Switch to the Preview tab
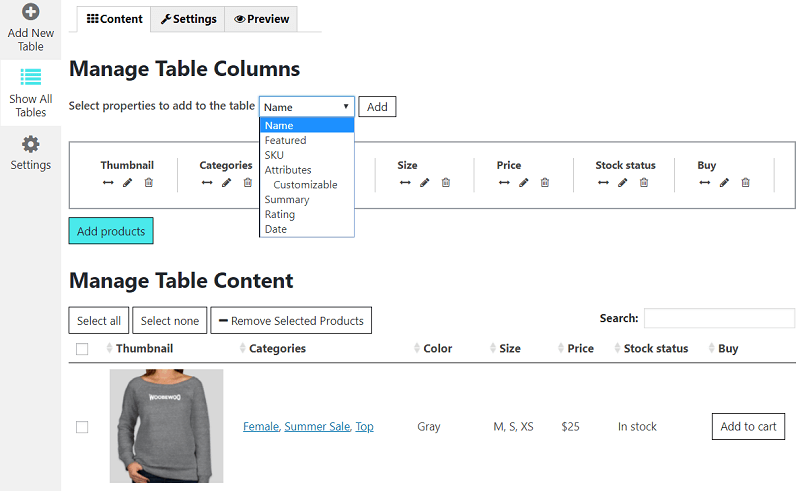 [x=261, y=19]
